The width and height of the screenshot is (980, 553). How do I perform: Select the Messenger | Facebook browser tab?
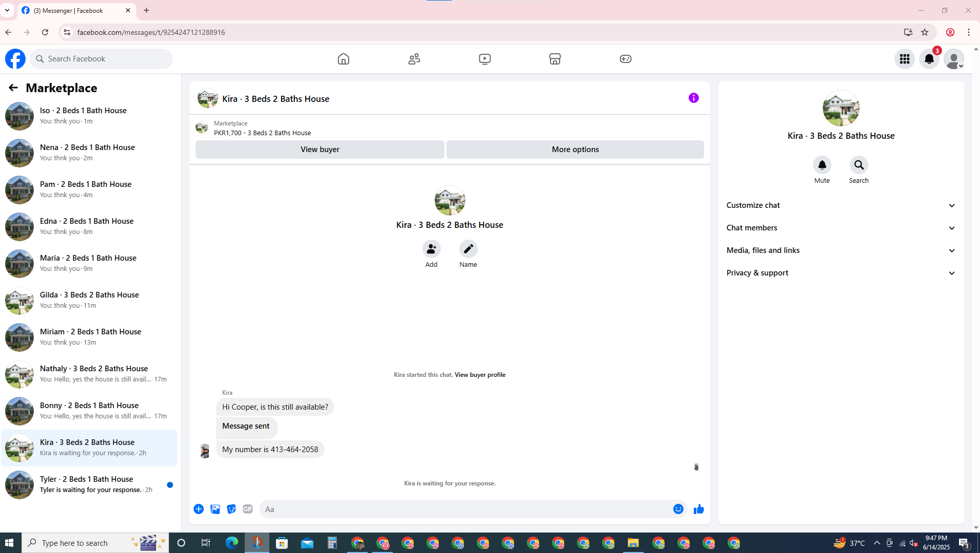click(x=76, y=10)
